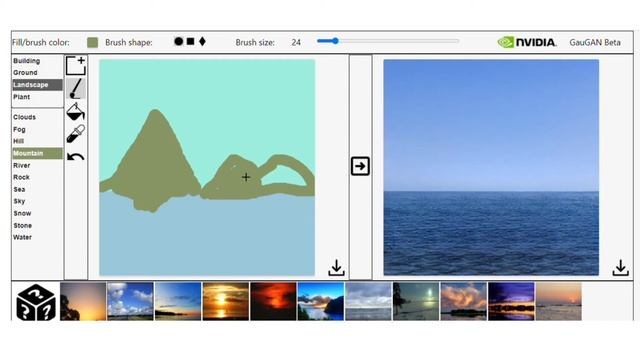
Task: Pick the dark red fiery sky thumbnail
Action: click(273, 302)
